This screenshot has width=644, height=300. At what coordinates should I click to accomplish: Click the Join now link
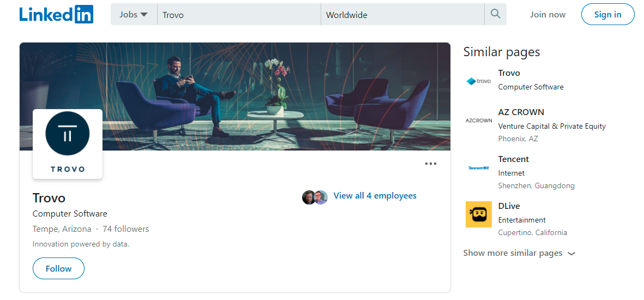tap(547, 15)
